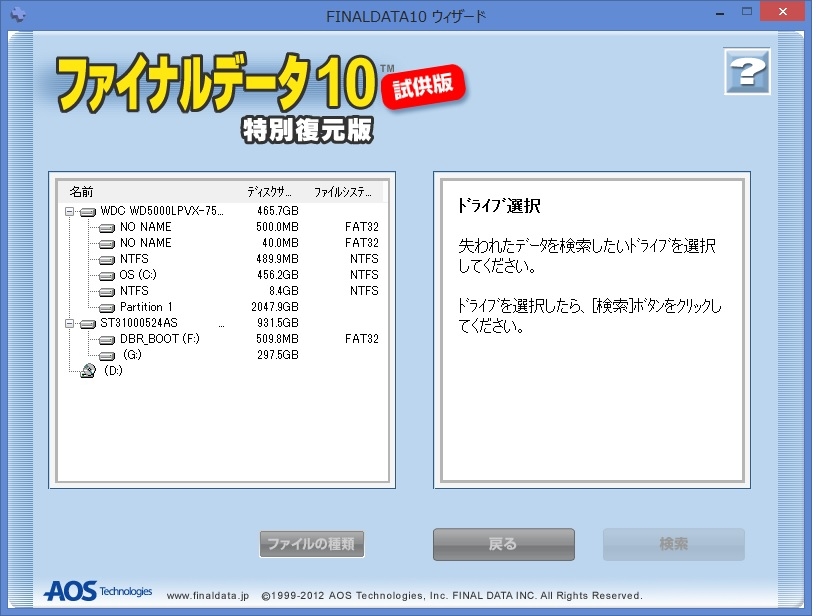The image size is (819, 616).
Task: Click the 2047.9GB size value
Action: pyautogui.click(x=275, y=307)
